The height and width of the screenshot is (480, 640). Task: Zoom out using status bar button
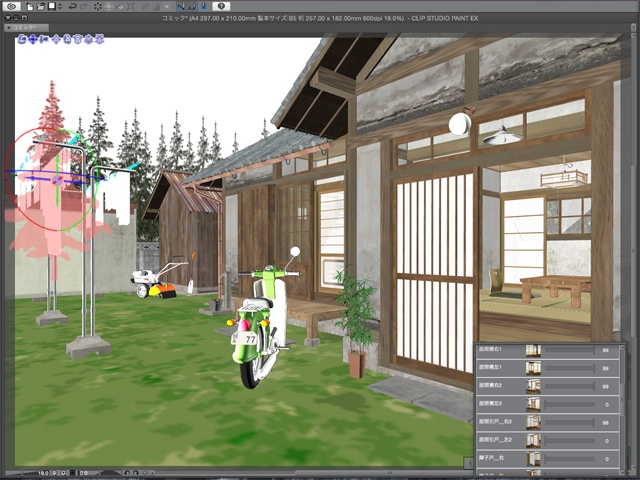(x=54, y=473)
